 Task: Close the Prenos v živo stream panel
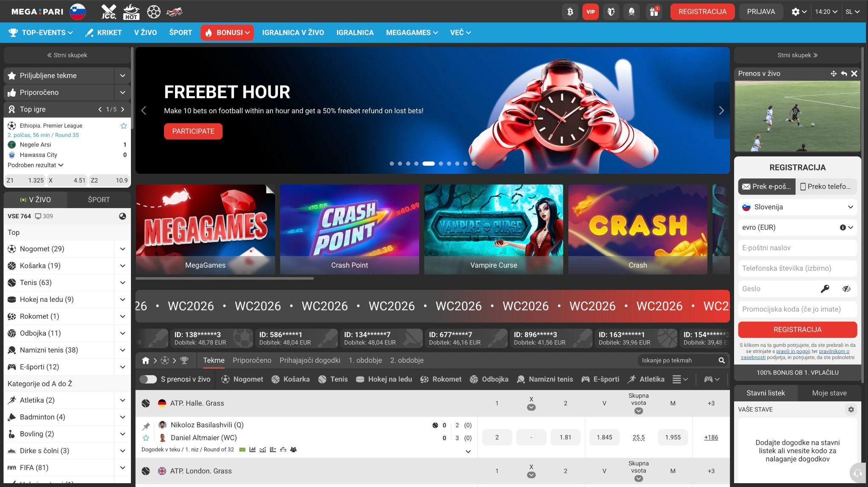tap(854, 73)
